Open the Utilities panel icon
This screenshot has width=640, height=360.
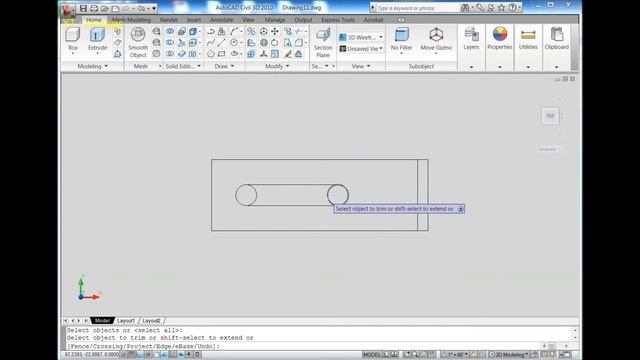pyautogui.click(x=528, y=34)
